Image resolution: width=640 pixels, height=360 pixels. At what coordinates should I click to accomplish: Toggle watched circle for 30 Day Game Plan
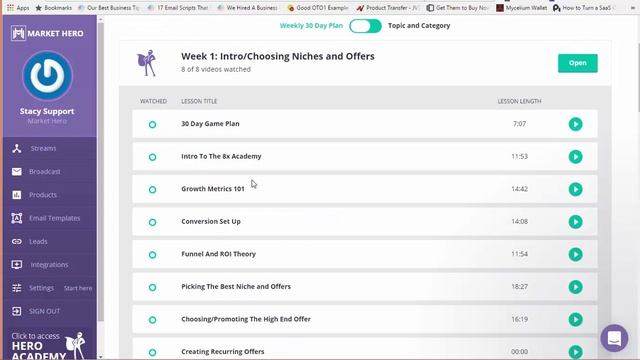[x=152, y=124]
